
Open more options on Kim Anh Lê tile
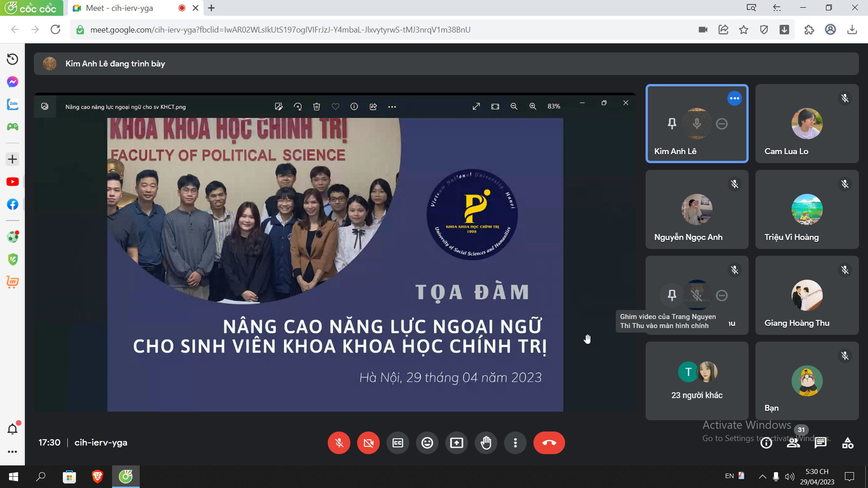[x=735, y=98]
